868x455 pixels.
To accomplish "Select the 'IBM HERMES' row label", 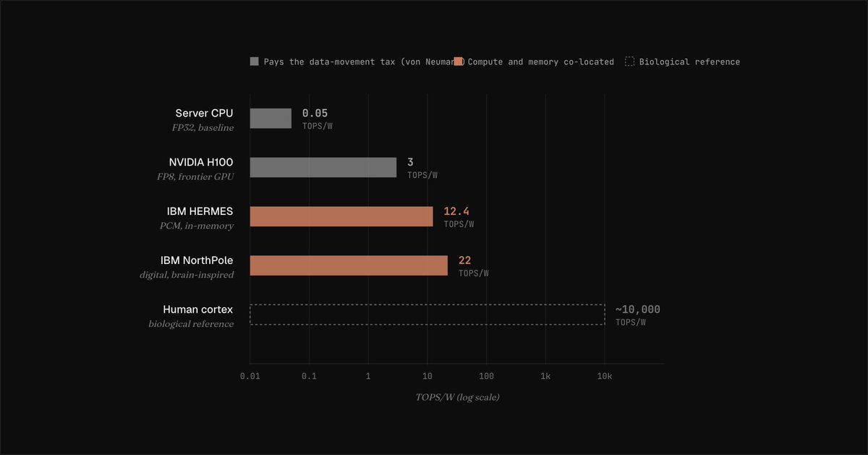I will pos(200,211).
